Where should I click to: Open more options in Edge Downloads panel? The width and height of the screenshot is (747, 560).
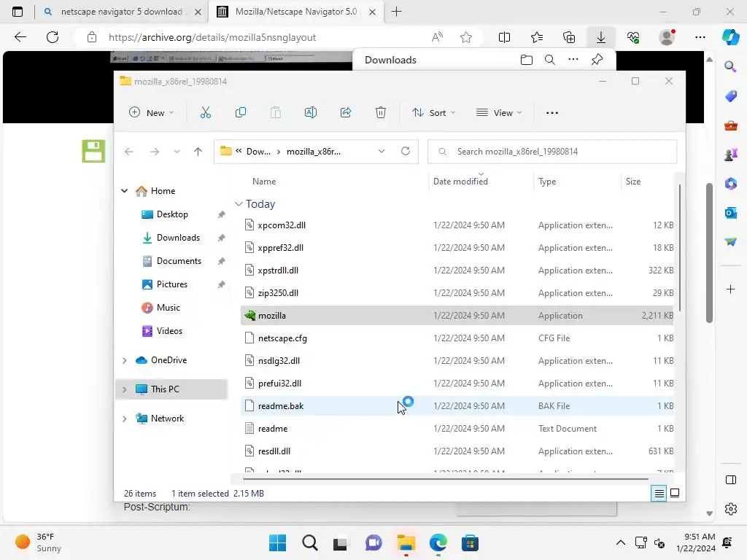click(x=573, y=60)
